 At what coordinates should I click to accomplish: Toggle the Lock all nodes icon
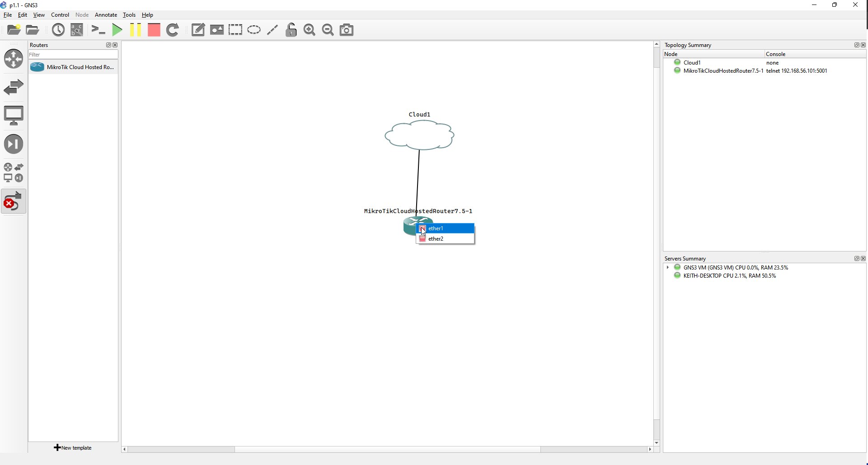point(291,30)
